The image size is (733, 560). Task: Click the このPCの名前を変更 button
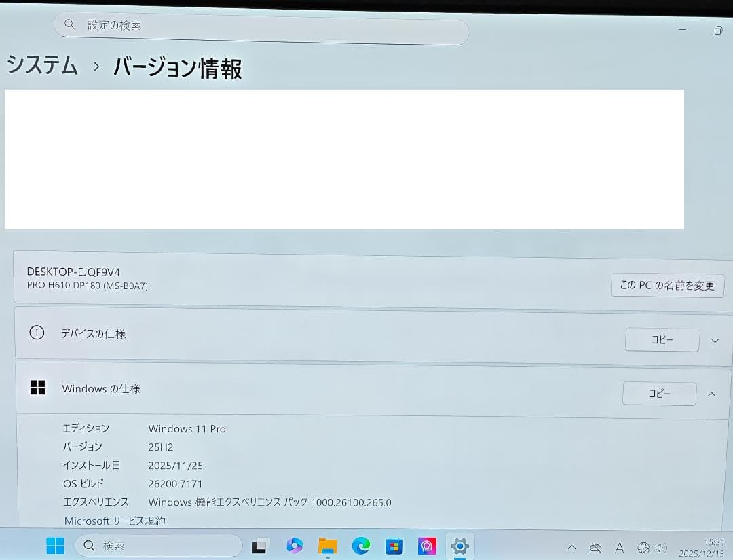point(666,285)
